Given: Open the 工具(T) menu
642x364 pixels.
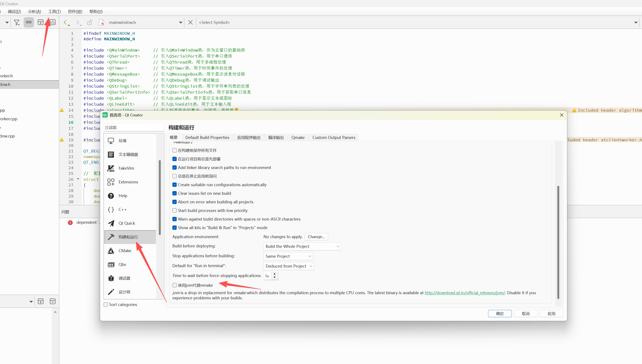Looking at the screenshot, I should 54,12.
